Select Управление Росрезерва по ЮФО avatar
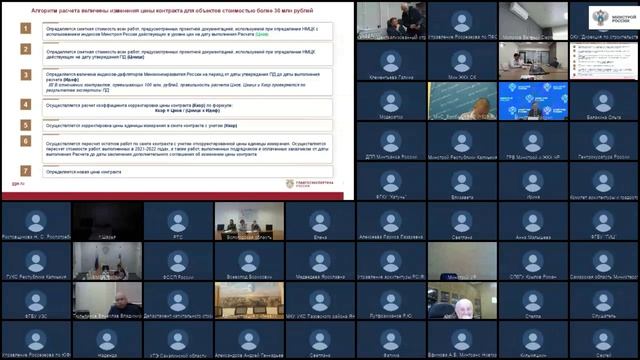 (x=36, y=341)
